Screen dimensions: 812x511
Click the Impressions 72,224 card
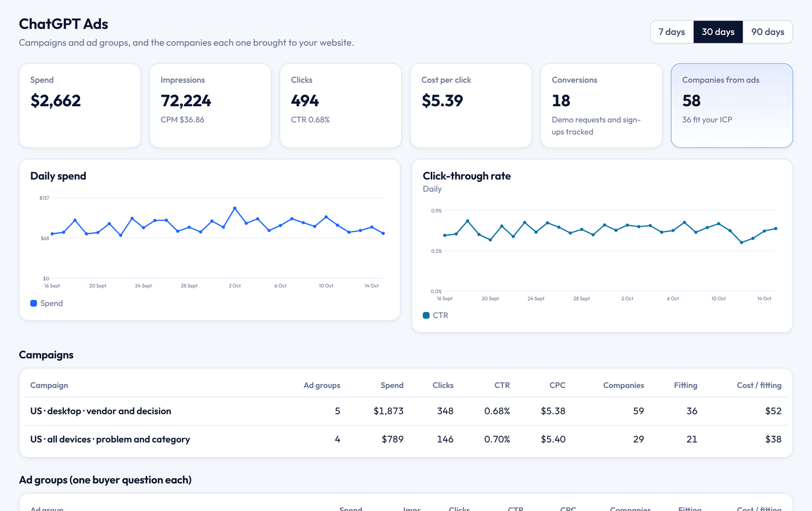[x=211, y=106]
